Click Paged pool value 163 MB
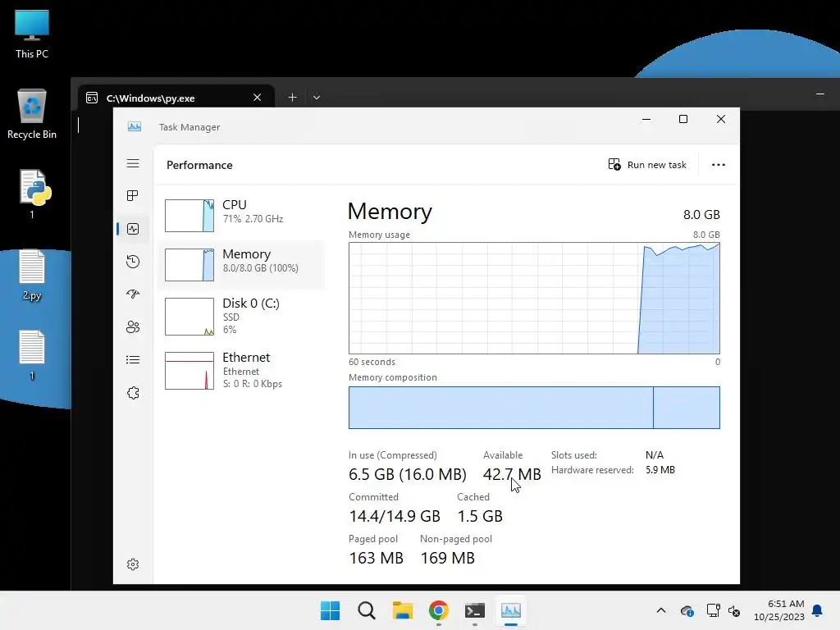The width and height of the screenshot is (840, 630). [x=376, y=558]
